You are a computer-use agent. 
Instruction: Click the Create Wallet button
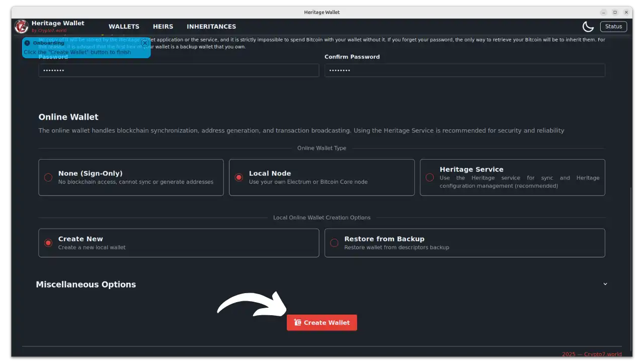322,322
